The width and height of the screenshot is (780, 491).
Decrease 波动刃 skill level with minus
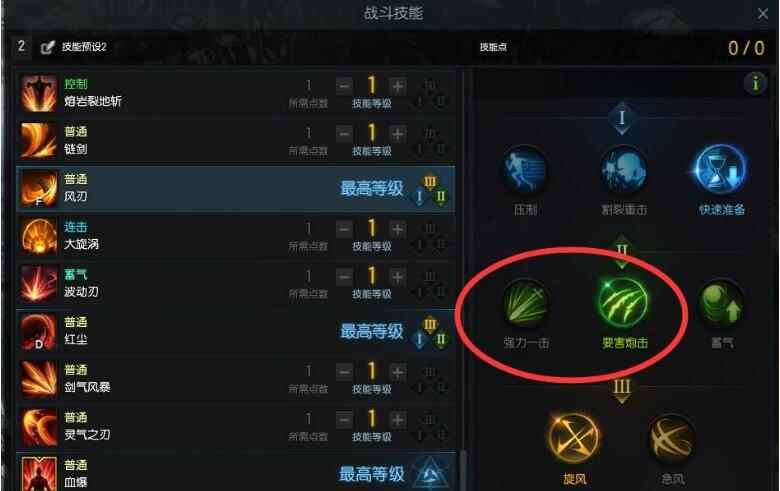(344, 277)
